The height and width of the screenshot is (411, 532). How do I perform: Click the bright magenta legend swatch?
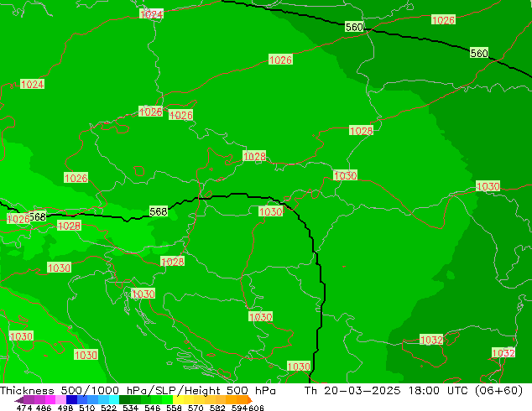tap(50, 400)
